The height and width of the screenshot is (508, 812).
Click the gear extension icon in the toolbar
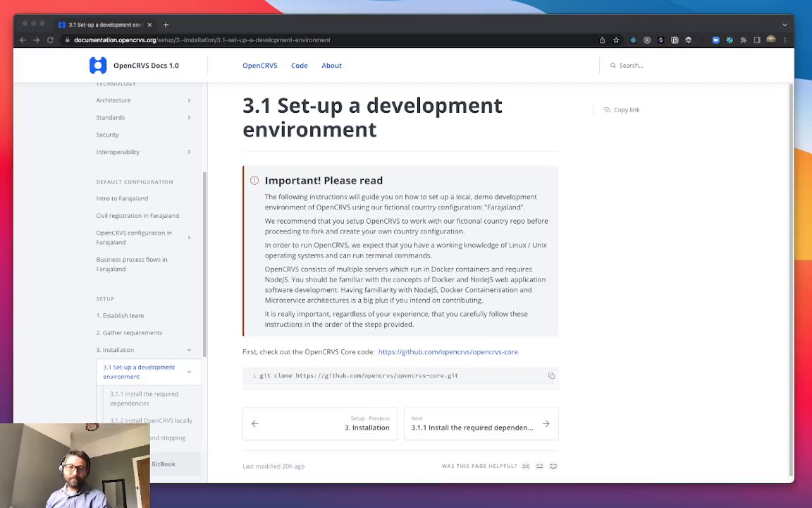(x=688, y=40)
